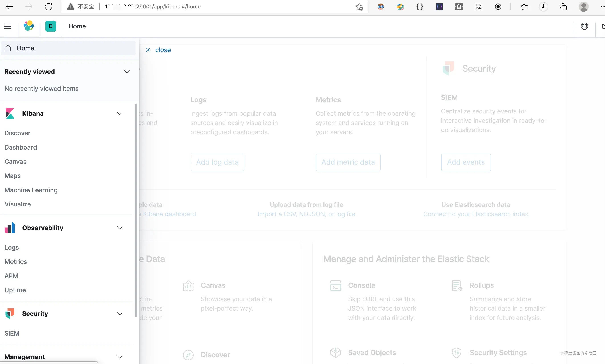The height and width of the screenshot is (364, 605).
Task: Click the Canvas icon on home page
Action: tap(188, 285)
